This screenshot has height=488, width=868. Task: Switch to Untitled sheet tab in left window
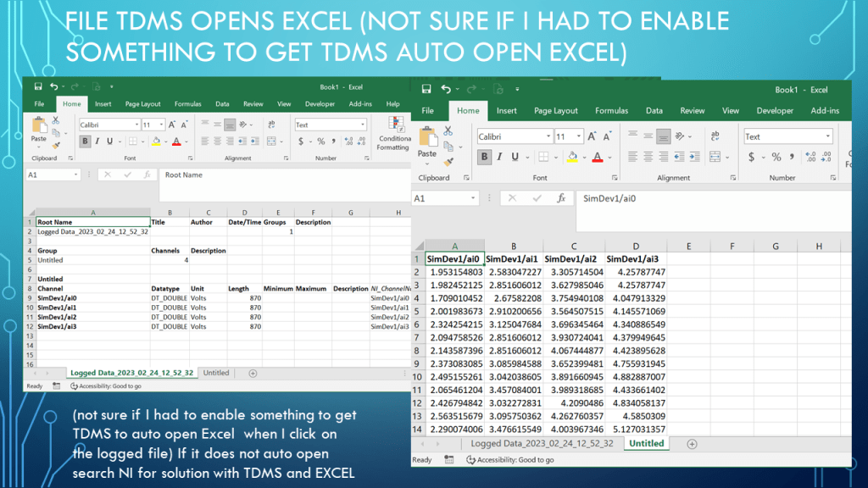coord(216,373)
